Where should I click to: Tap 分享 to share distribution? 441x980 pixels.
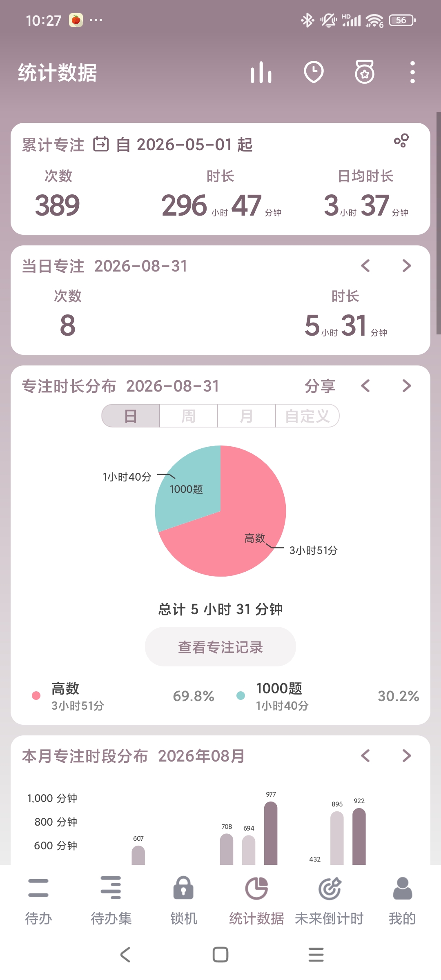click(x=320, y=386)
